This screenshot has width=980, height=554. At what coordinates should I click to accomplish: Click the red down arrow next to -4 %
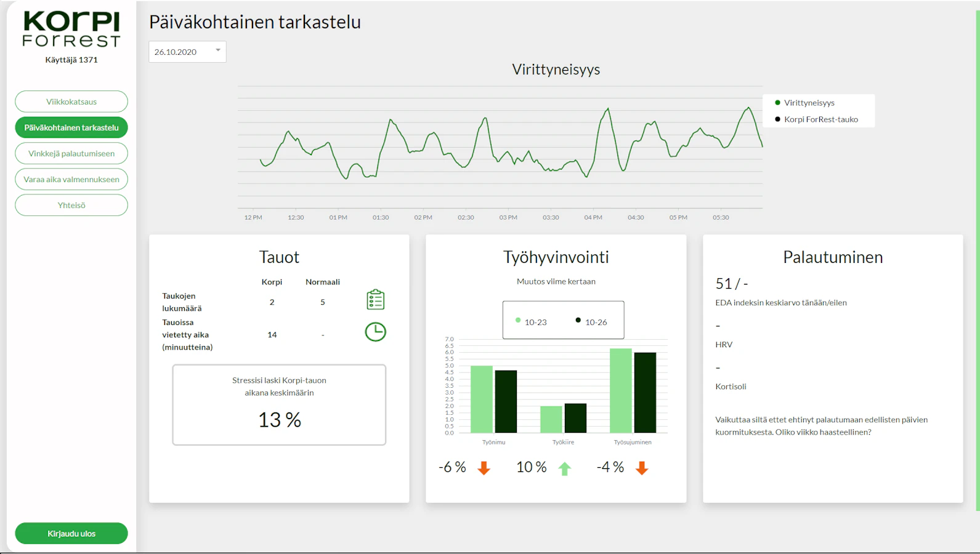(642, 468)
